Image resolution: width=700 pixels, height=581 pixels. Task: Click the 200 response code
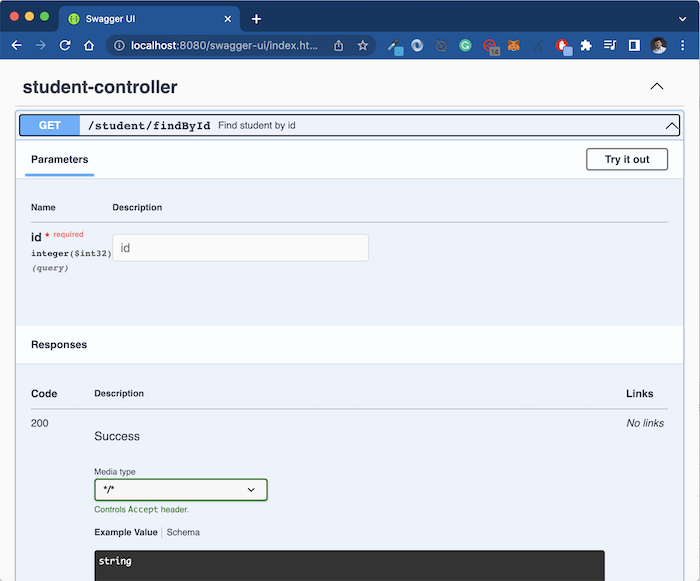(x=39, y=423)
